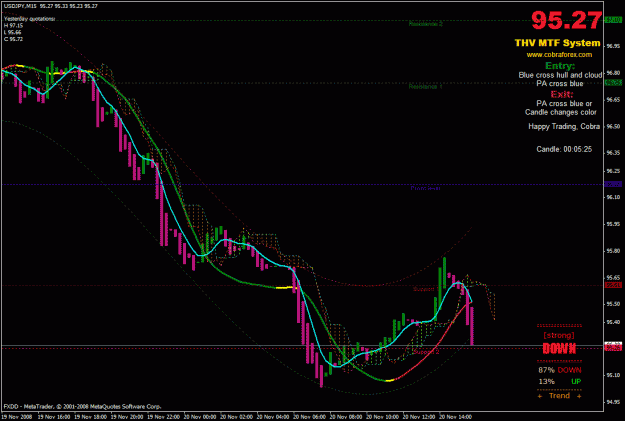Click the orange "+ Trend +" label

559,396
